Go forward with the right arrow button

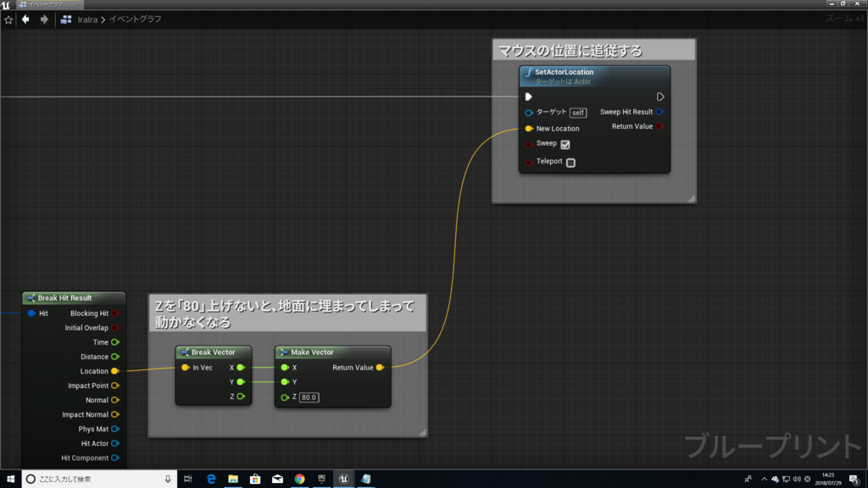point(44,19)
